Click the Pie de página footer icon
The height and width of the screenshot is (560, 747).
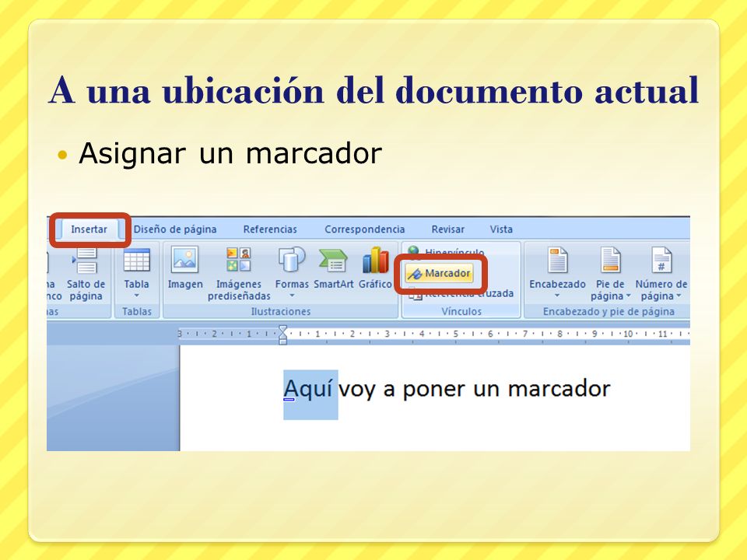[x=610, y=260]
